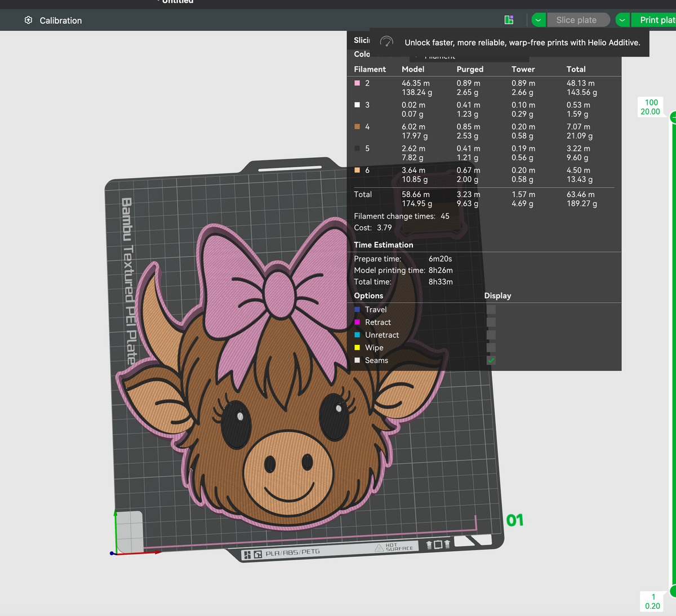The width and height of the screenshot is (676, 616).
Task: Click the Time Estimation heading
Action: pos(384,245)
